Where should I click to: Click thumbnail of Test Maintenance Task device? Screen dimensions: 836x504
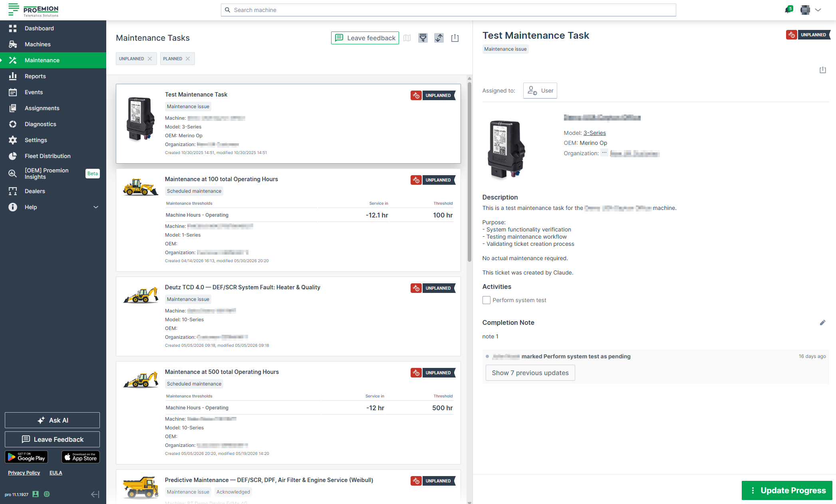tap(140, 119)
